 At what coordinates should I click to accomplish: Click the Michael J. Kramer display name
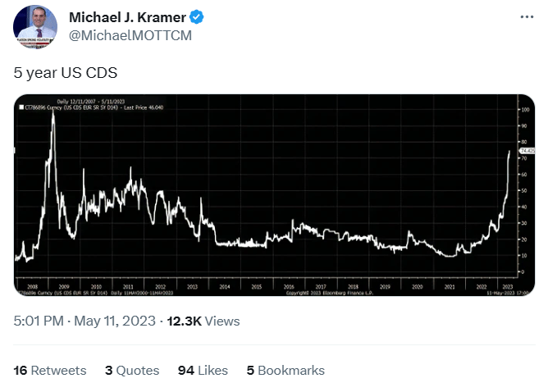point(127,17)
